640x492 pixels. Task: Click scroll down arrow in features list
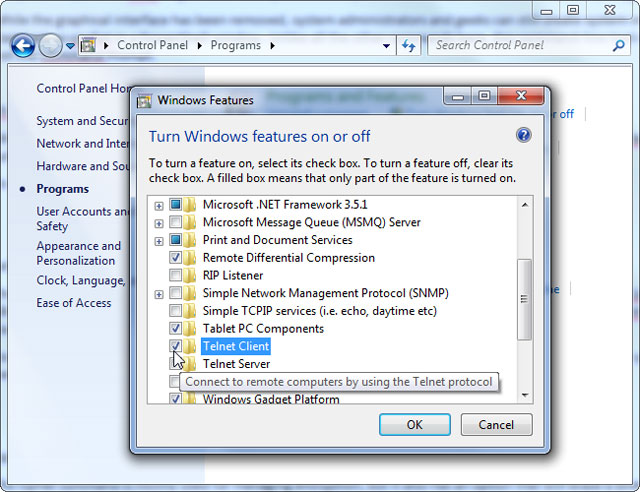(525, 395)
